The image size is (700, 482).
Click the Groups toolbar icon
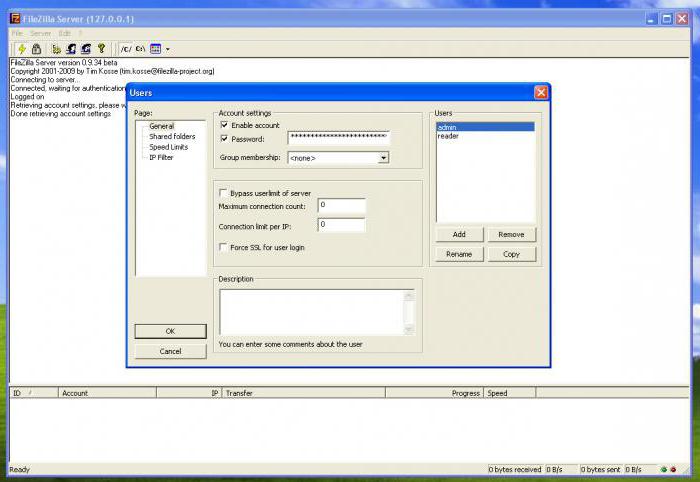click(x=86, y=49)
